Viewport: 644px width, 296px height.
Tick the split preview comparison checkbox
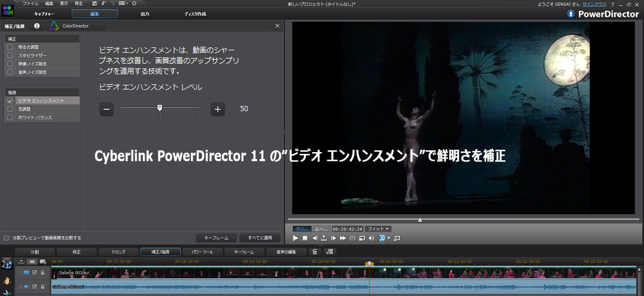[6, 238]
